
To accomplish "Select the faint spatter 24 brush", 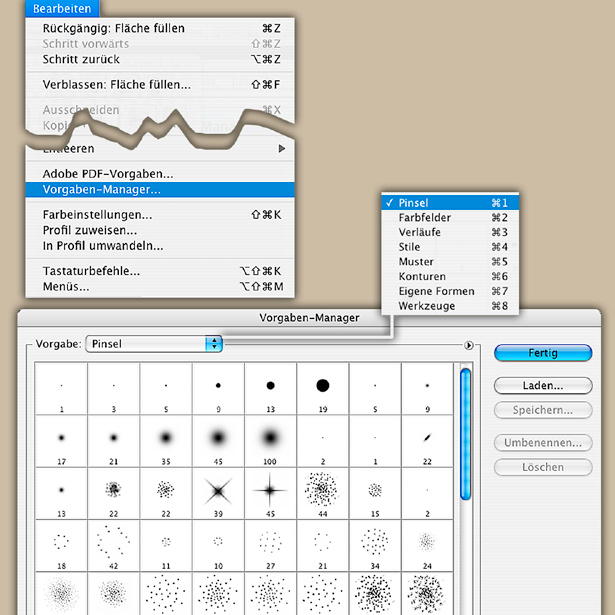I will 427,545.
